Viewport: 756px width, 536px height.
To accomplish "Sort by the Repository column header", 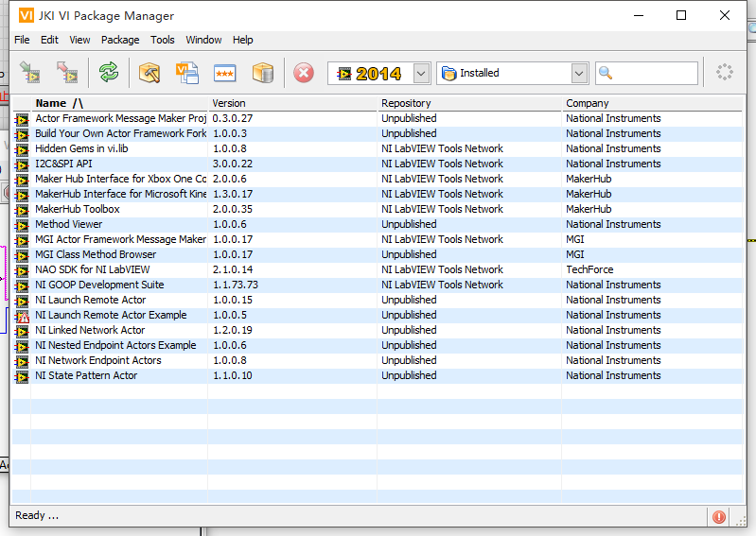I will (469, 103).
